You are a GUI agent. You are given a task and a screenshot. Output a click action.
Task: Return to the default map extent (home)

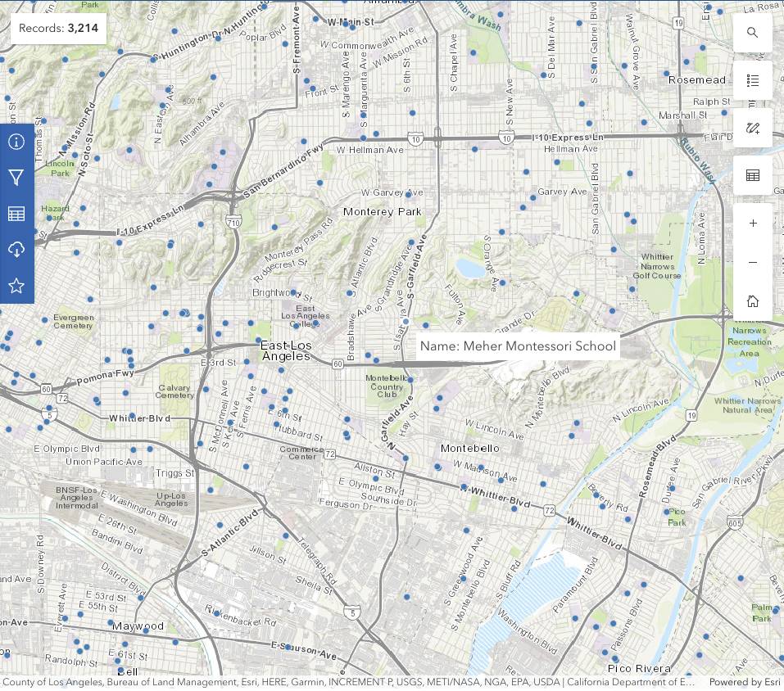pos(753,301)
